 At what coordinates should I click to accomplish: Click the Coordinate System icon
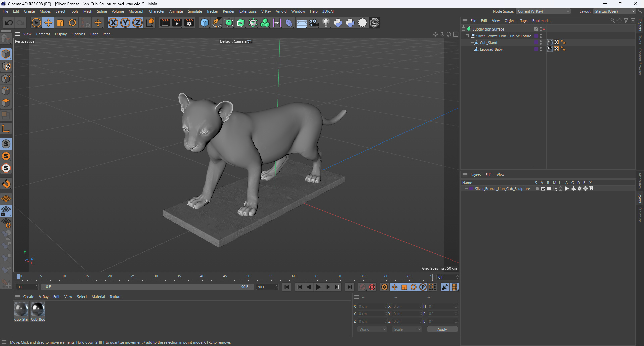[x=150, y=23]
